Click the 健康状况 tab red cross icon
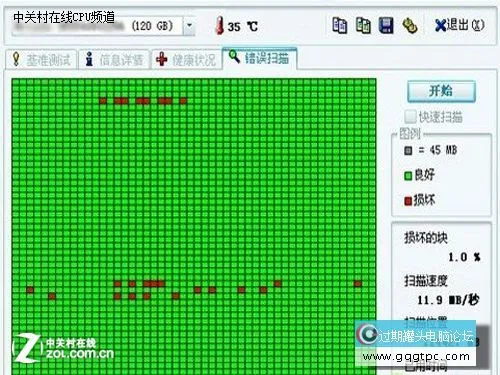The height and width of the screenshot is (375, 500). 162,59
